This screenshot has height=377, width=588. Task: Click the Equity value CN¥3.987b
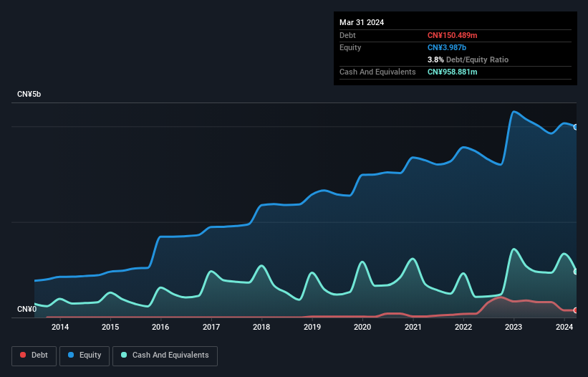pos(447,47)
